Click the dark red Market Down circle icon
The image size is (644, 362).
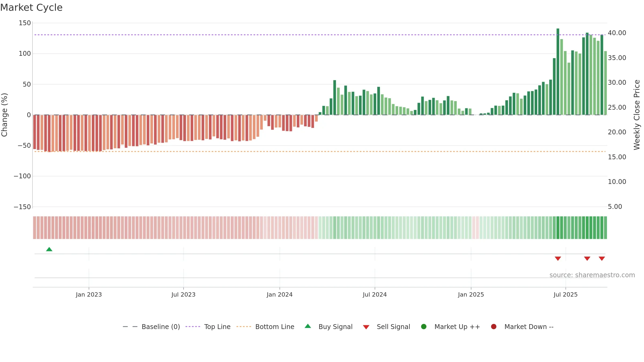(x=493, y=327)
